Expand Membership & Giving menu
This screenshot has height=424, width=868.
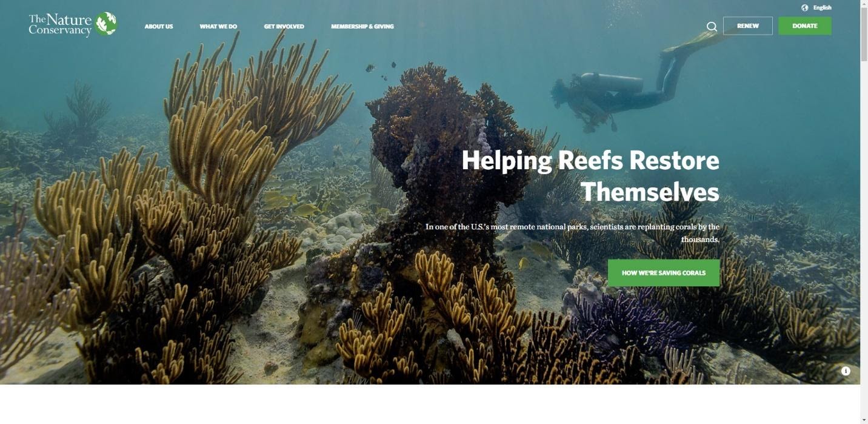pyautogui.click(x=362, y=27)
